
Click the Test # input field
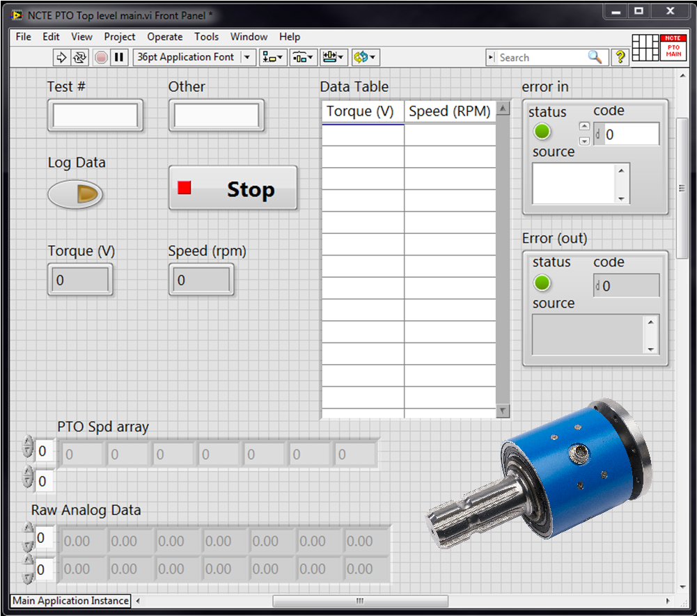95,116
